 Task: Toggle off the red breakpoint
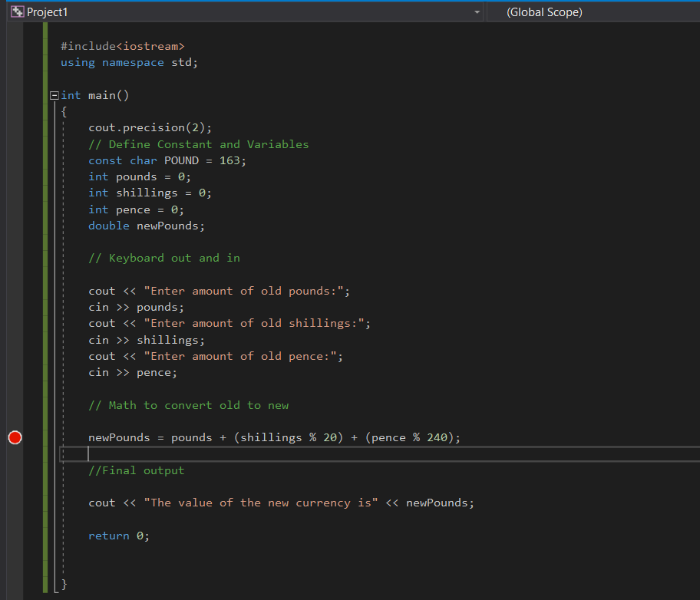click(x=14, y=437)
